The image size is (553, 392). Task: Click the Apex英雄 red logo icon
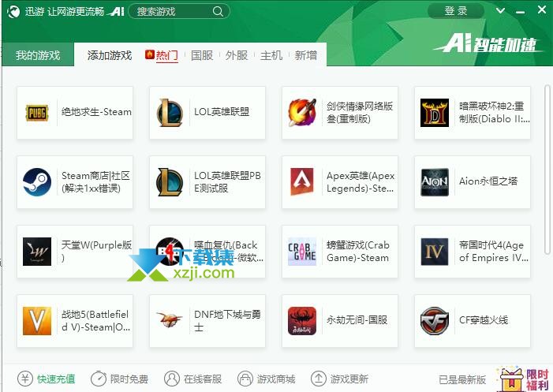click(302, 182)
